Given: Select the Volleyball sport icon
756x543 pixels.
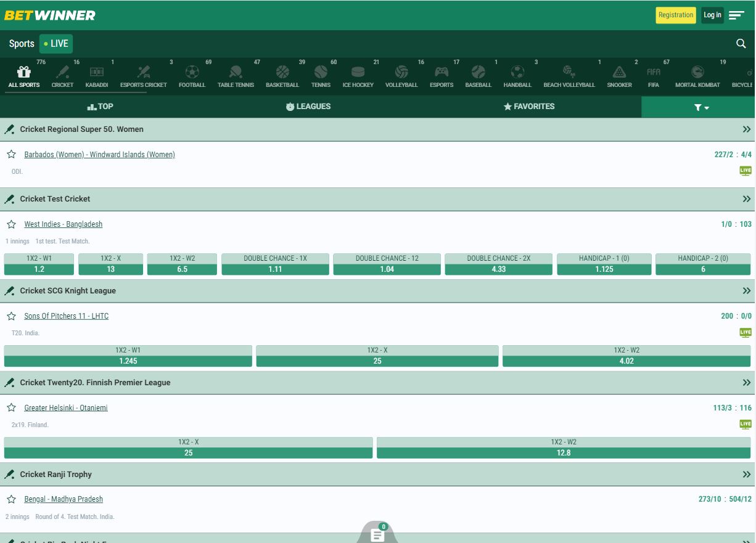Looking at the screenshot, I should point(401,71).
